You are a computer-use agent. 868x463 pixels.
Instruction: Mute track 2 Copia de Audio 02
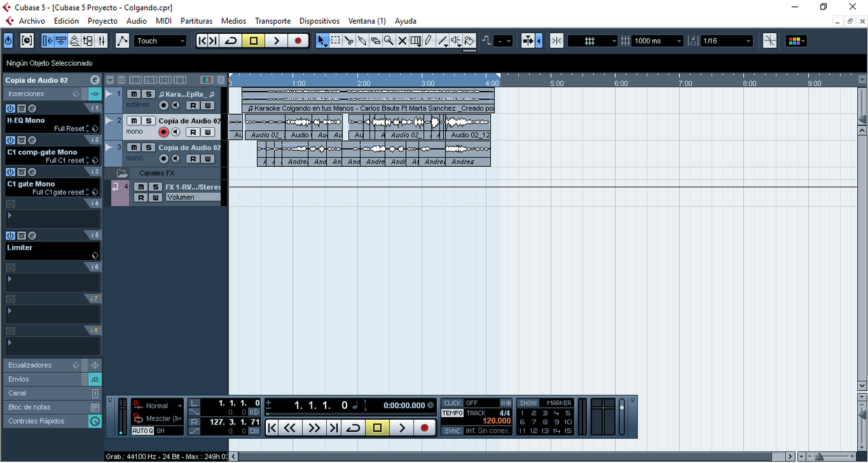pos(134,121)
